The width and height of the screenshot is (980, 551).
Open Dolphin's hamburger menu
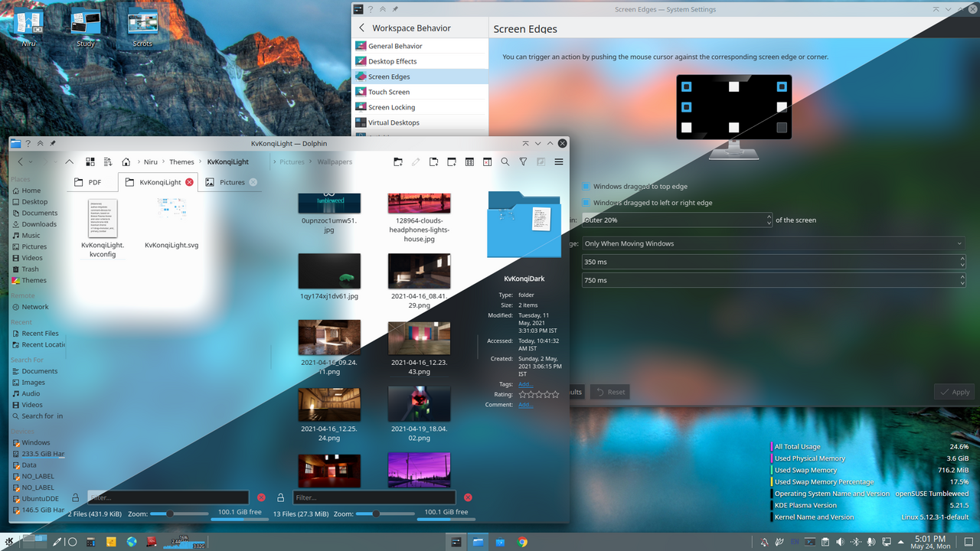[559, 162]
